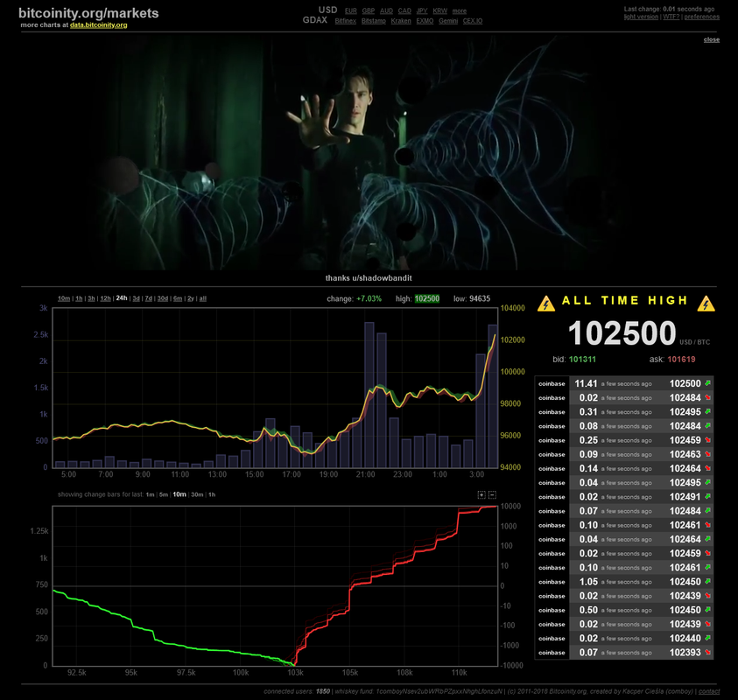Select the CEX.IO exchange

pyautogui.click(x=473, y=21)
